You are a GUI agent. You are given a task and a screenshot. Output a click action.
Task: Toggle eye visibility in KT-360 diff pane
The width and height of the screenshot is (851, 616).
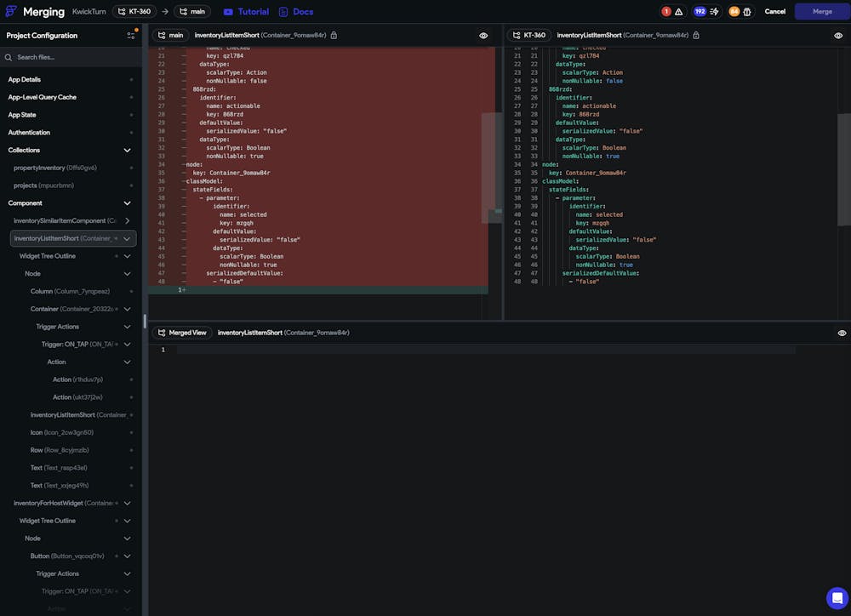click(x=838, y=35)
